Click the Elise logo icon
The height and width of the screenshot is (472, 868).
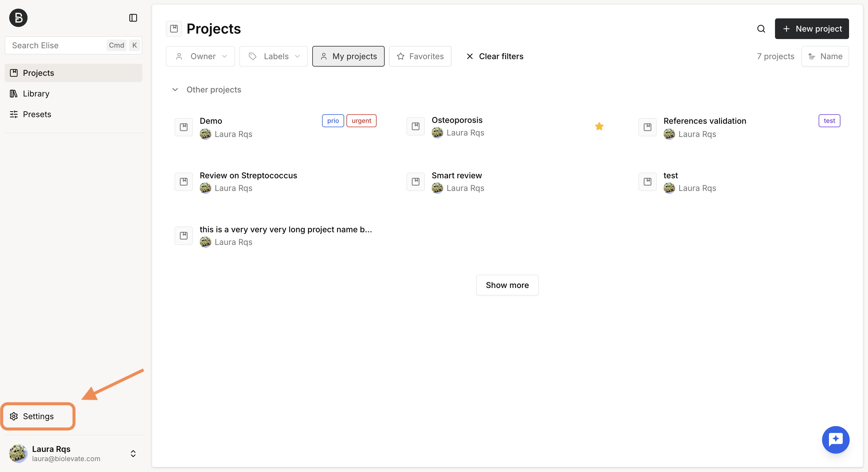click(18, 18)
